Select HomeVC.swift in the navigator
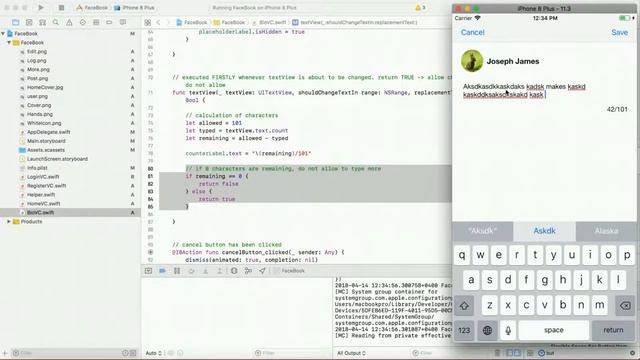Screen dimensions: 640x360 tap(44, 204)
